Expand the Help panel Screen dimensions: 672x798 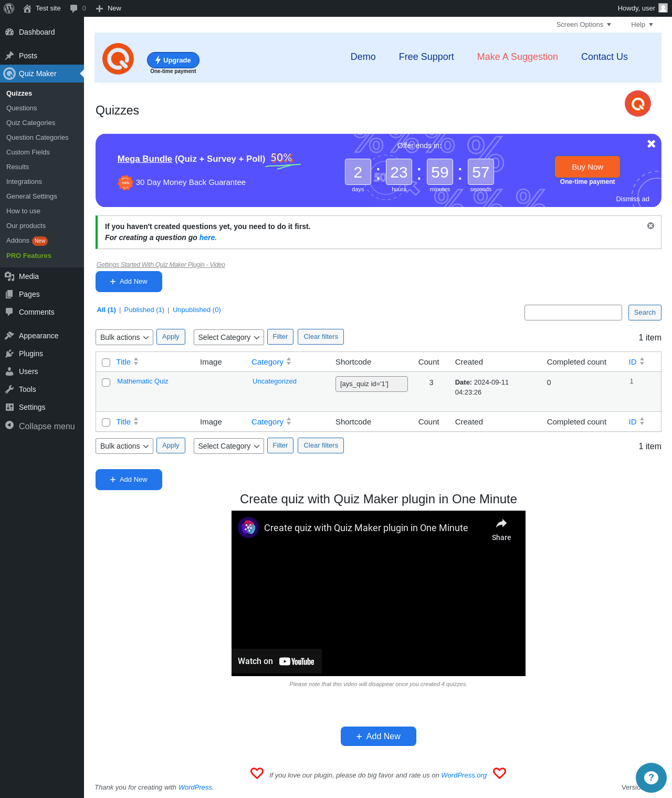click(x=642, y=25)
